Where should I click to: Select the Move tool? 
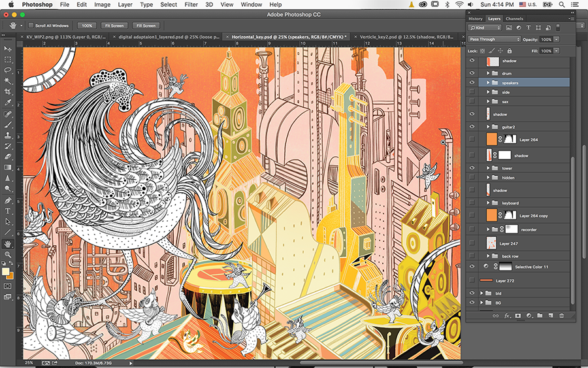(7, 49)
